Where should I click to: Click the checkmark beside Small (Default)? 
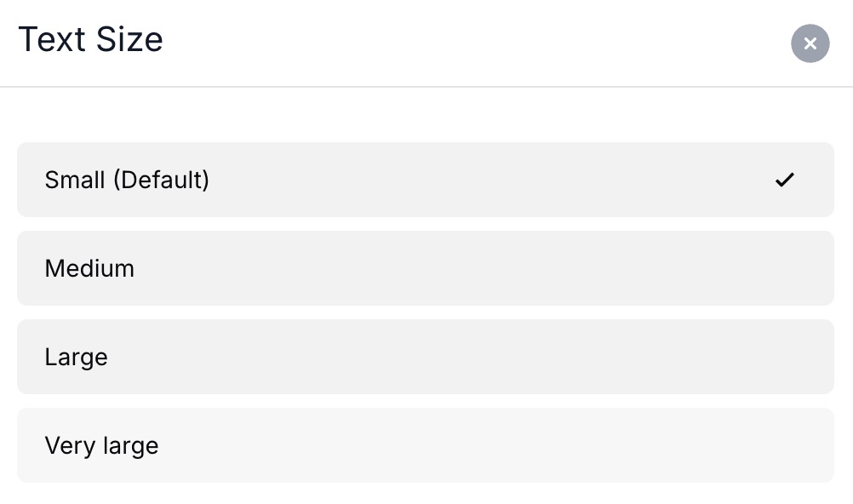(784, 180)
